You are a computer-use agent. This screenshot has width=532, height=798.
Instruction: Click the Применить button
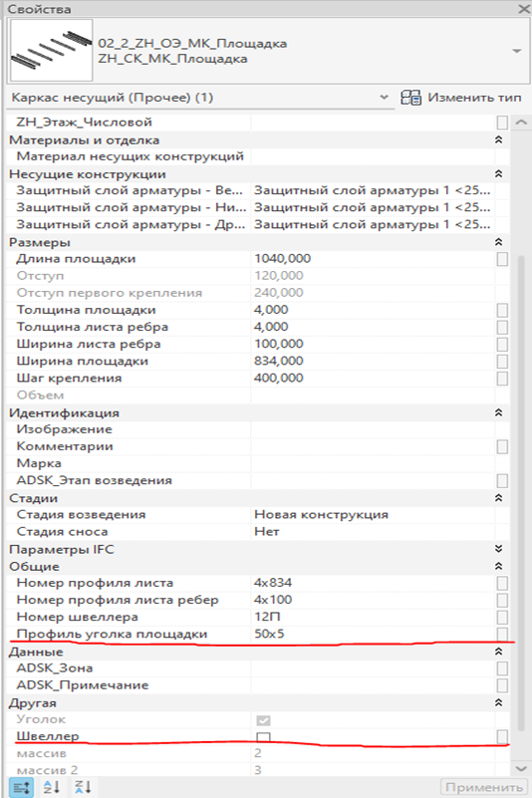pos(483,787)
